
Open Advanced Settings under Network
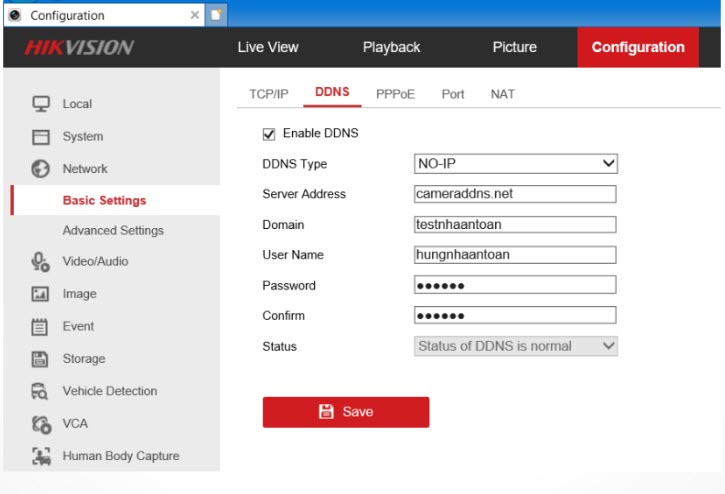click(113, 231)
